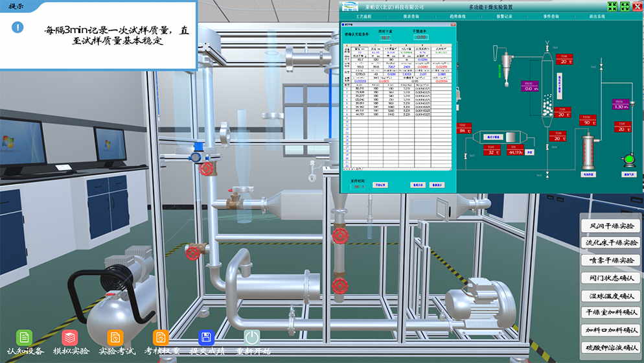This screenshot has height=363, width=644.
Task: Select the 风洞干燥实验 button
Action: [610, 226]
